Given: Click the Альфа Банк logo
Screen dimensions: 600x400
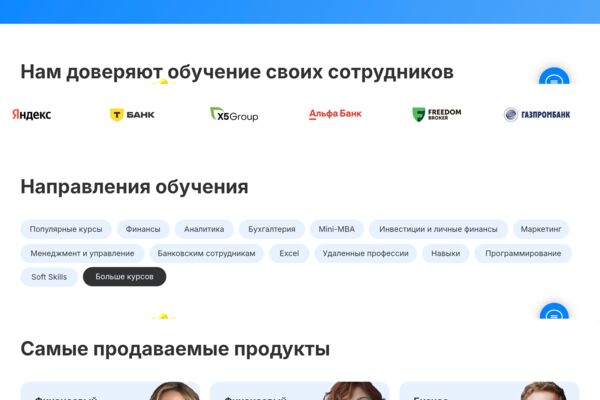Looking at the screenshot, I should coord(335,114).
